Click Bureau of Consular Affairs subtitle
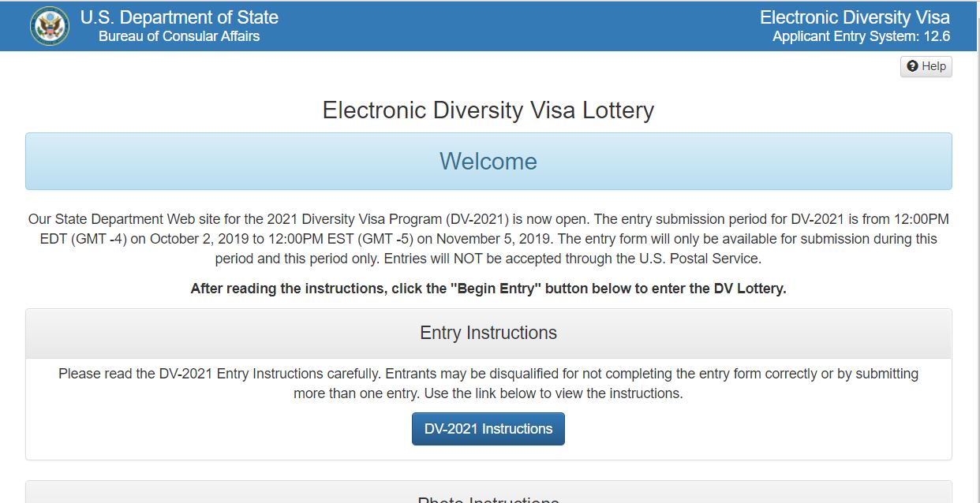The height and width of the screenshot is (503, 980). [x=179, y=37]
